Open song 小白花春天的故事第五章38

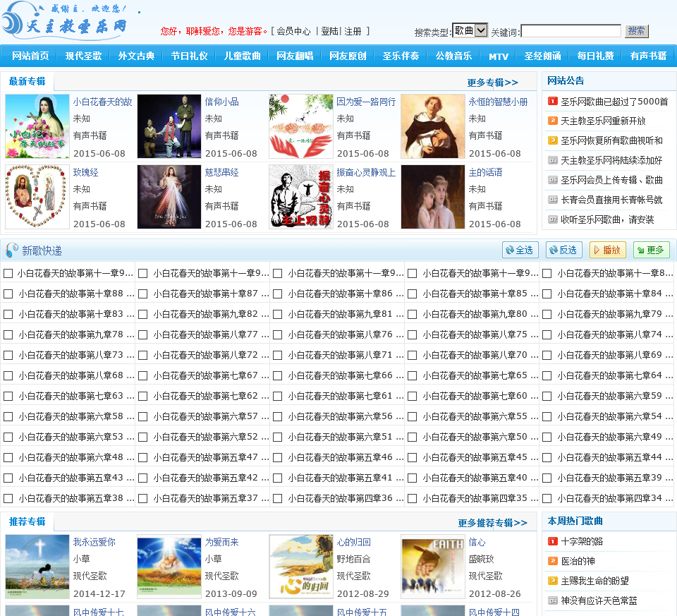76,498
